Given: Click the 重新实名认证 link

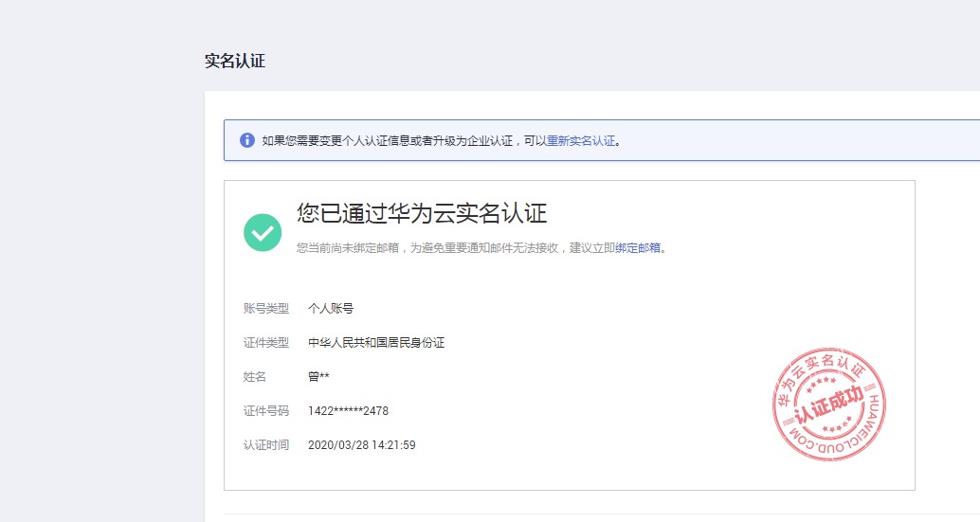Looking at the screenshot, I should coord(581,141).
